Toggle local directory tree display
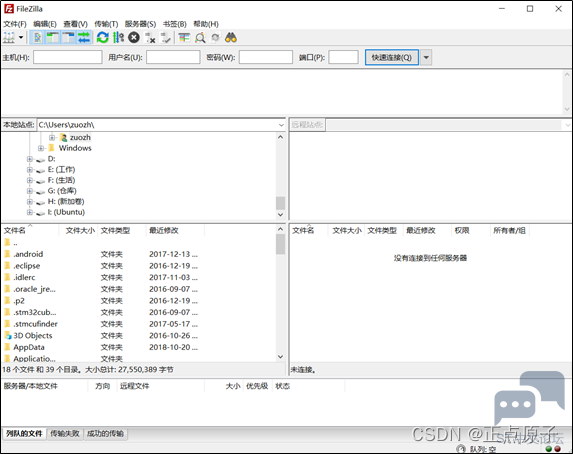573x454 pixels. click(53, 38)
